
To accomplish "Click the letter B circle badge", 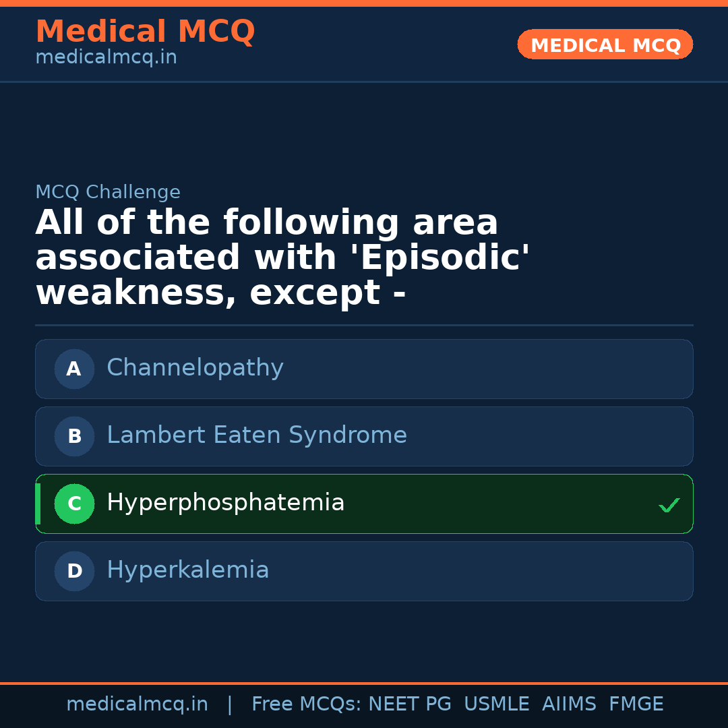I will click(x=74, y=436).
